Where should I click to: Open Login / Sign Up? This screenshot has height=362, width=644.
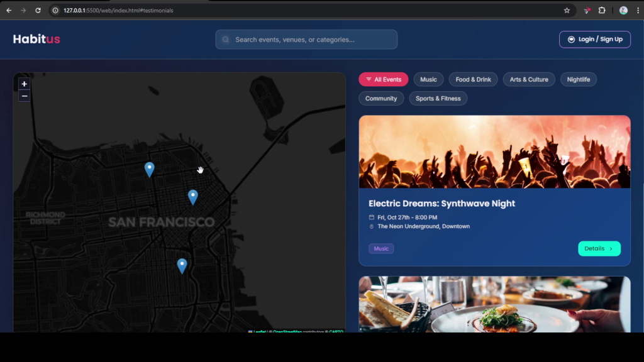coord(595,40)
